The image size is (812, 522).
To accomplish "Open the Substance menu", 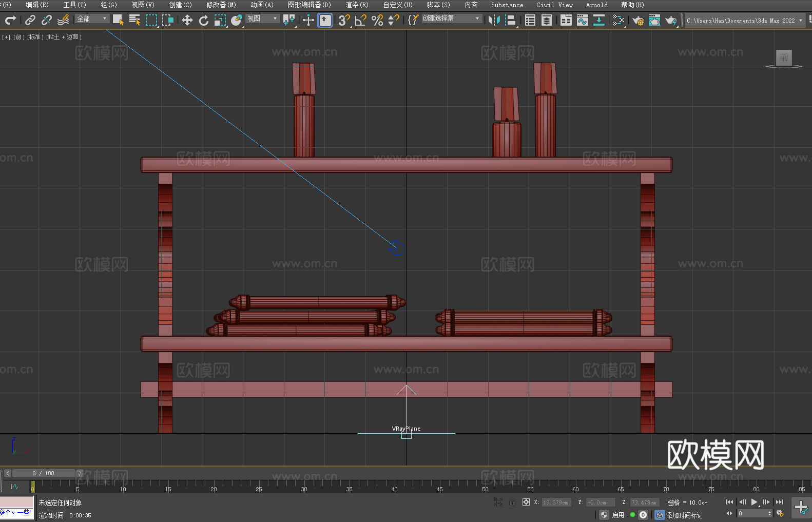I will [507, 5].
